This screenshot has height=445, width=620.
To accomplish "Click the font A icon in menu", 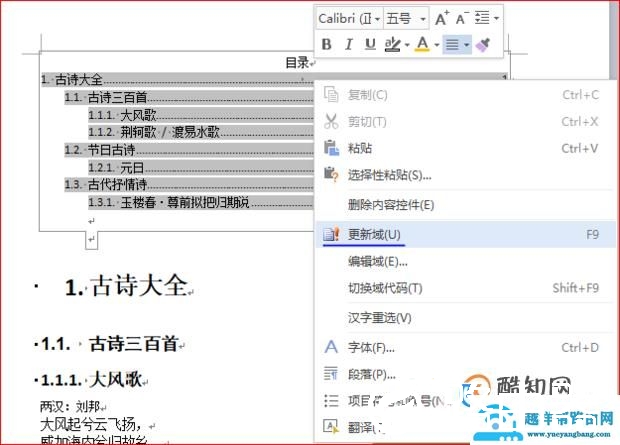I will coord(331,347).
